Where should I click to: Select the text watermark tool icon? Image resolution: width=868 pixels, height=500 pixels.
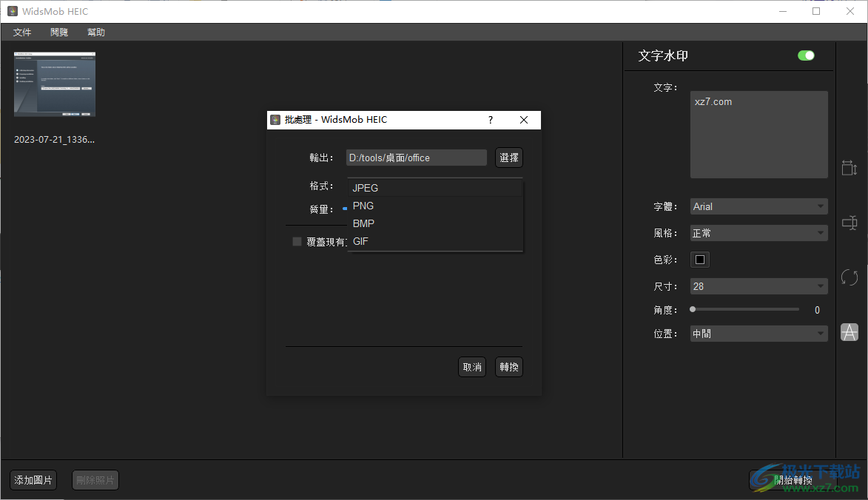coord(850,332)
